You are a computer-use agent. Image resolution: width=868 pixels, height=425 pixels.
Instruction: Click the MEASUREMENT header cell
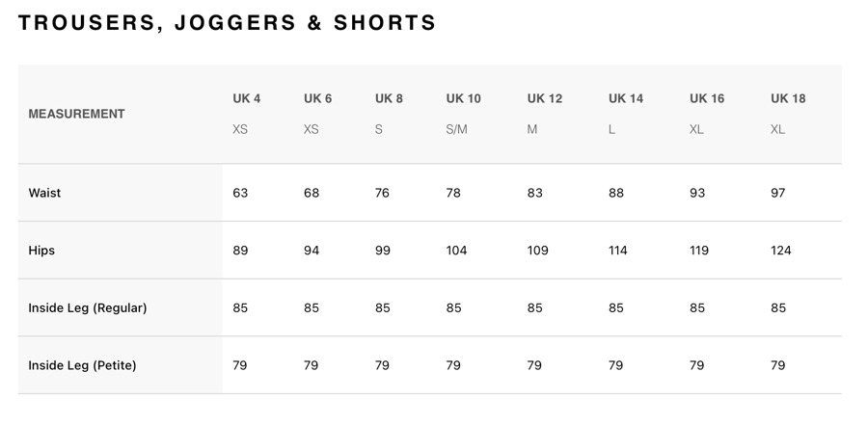(77, 114)
